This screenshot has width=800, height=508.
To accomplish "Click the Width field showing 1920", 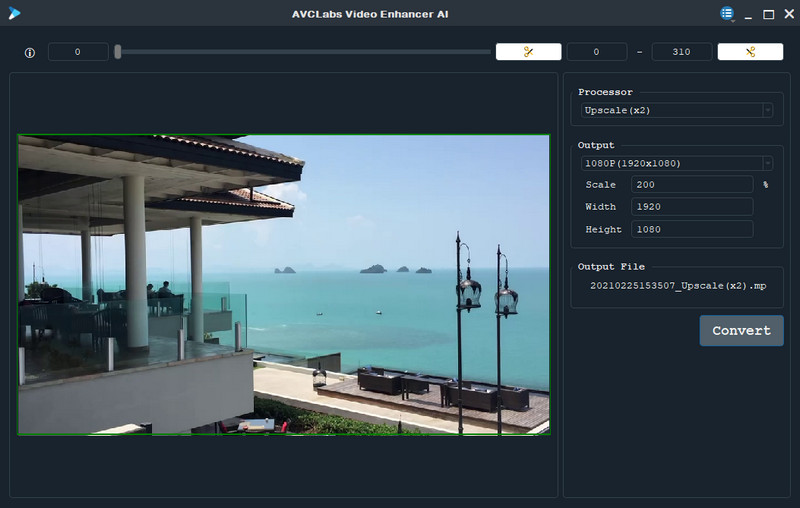I will coord(692,207).
